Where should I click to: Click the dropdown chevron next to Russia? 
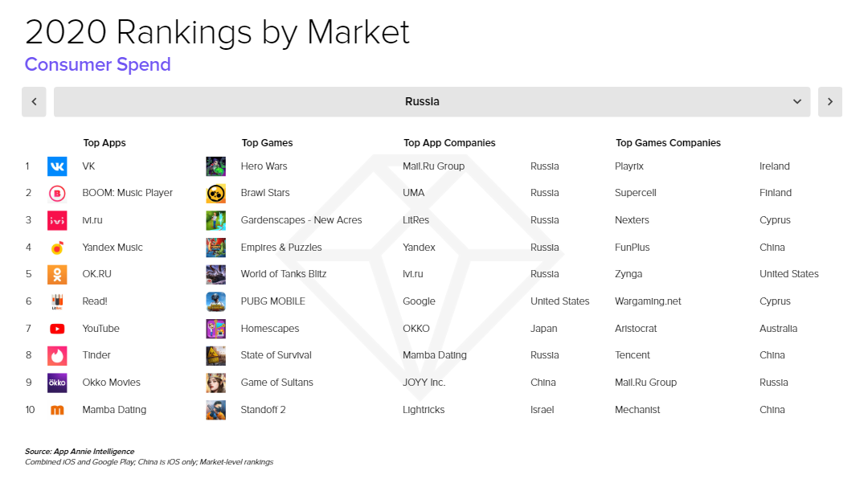[x=796, y=101]
